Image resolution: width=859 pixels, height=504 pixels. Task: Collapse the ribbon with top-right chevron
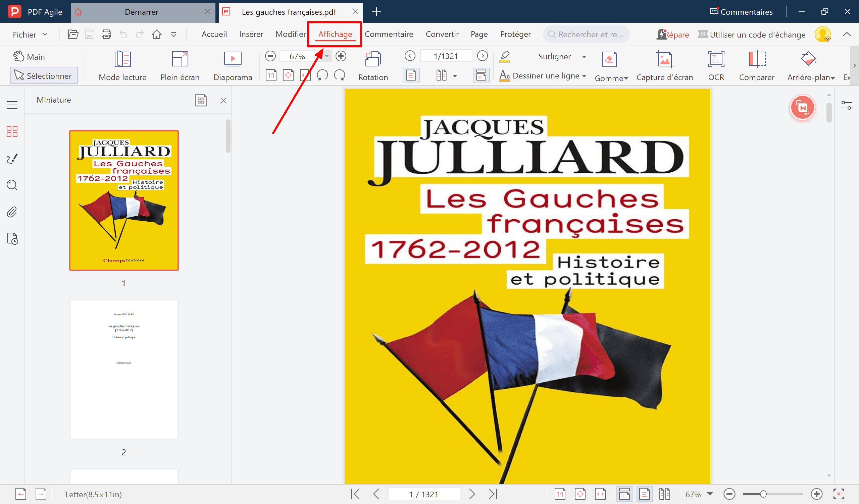pyautogui.click(x=847, y=35)
